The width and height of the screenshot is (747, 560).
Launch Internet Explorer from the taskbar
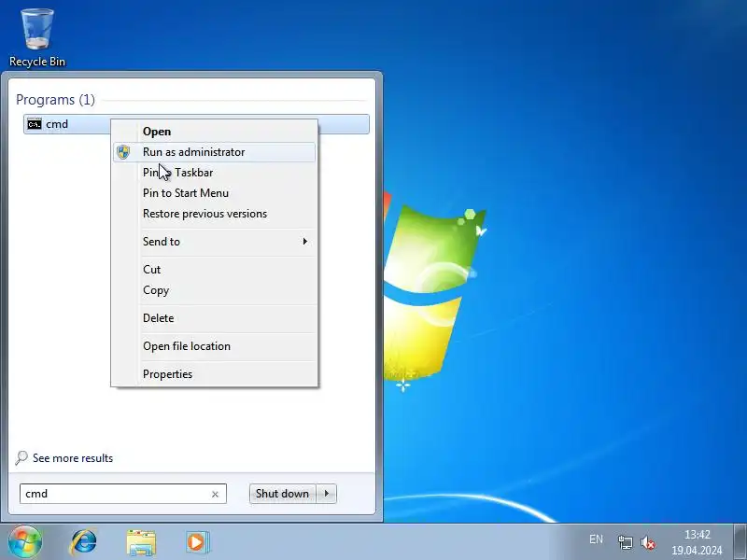coord(84,542)
